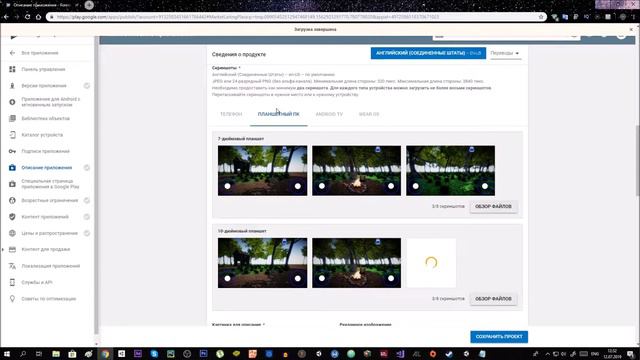Click the 7-дюймовый планшет label
The image size is (640, 360).
click(x=241, y=139)
